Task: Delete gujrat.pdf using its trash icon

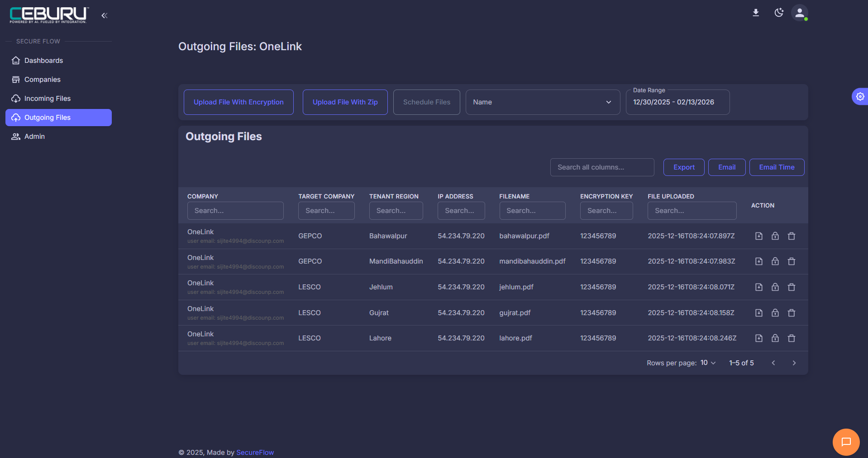Action: [x=792, y=313]
